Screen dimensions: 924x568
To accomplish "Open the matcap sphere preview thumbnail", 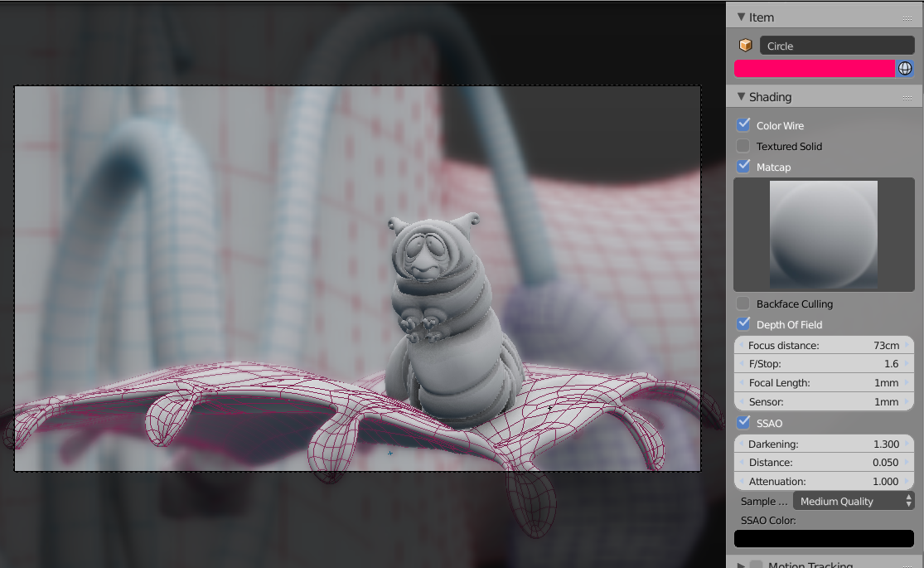I will click(824, 234).
